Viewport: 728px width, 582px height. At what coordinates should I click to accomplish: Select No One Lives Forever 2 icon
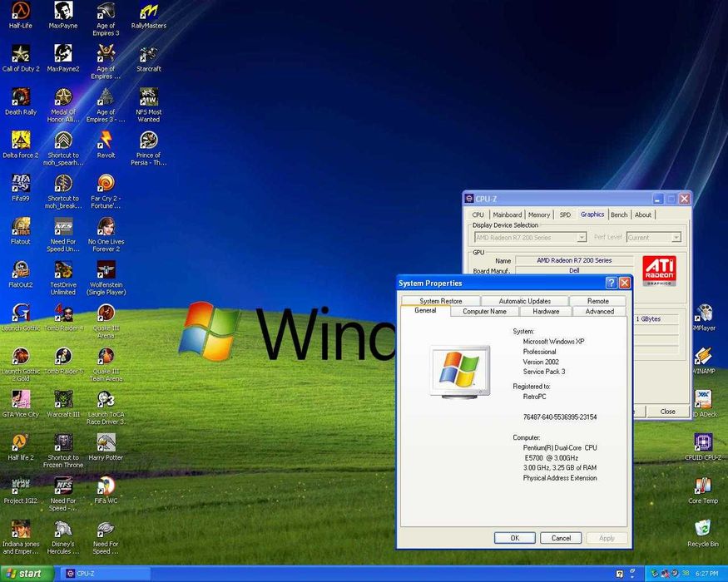click(106, 234)
